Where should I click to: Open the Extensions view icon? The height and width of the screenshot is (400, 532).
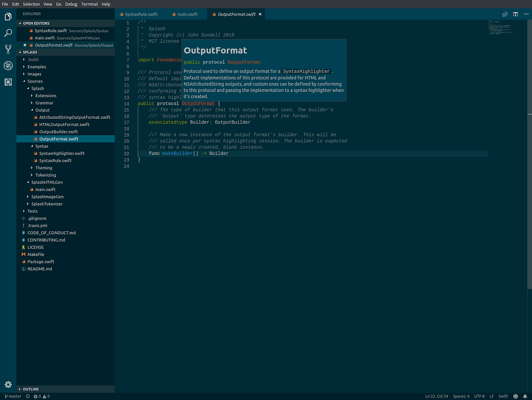[8, 82]
